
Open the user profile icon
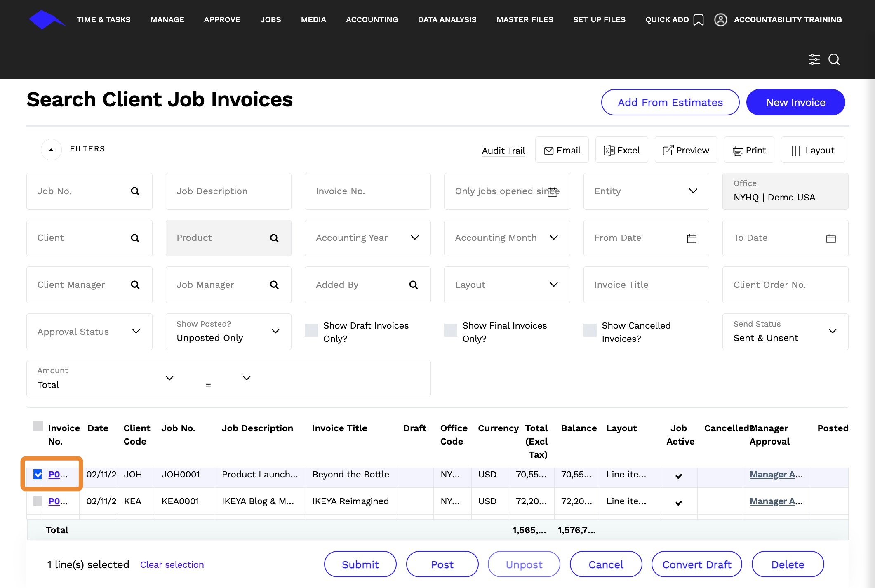point(720,20)
